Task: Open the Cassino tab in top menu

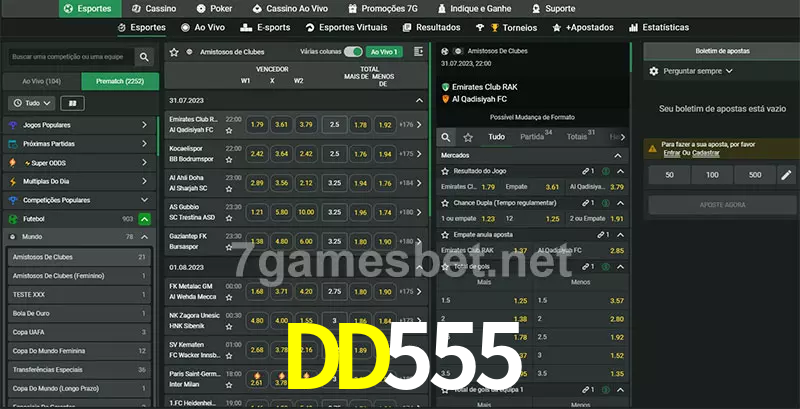Action: point(155,8)
